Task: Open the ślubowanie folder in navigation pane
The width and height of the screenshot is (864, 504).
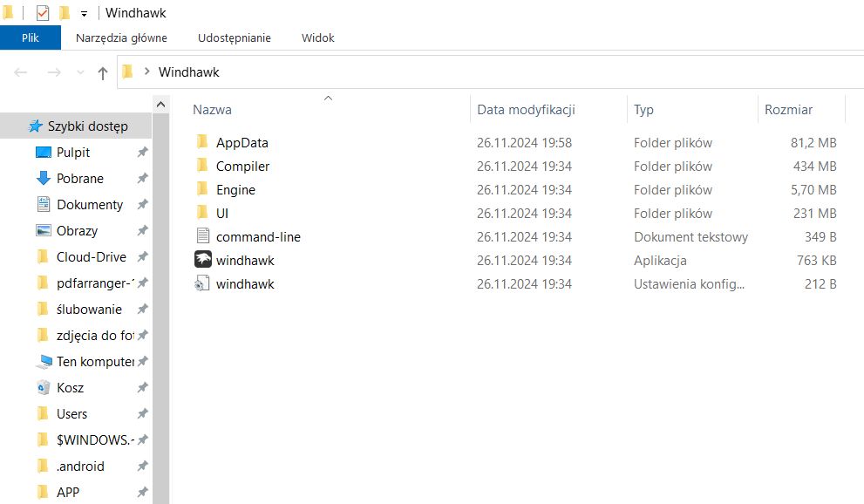Action: tap(89, 310)
